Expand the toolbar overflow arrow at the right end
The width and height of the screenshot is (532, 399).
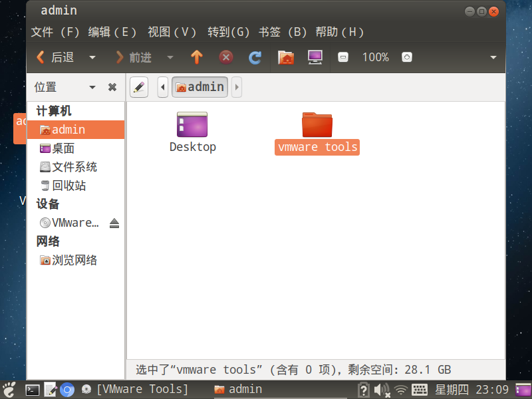point(493,58)
